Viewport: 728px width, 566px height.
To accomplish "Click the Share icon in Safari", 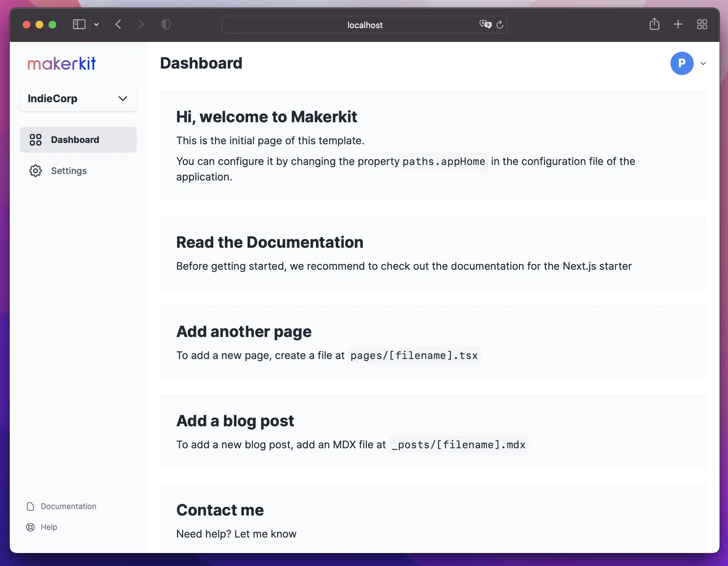I will click(x=654, y=24).
